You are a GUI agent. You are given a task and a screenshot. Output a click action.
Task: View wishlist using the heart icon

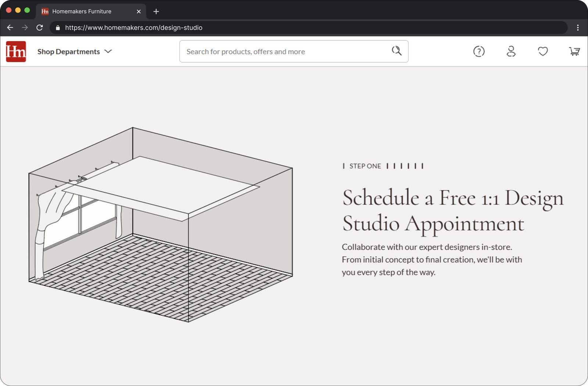click(543, 51)
